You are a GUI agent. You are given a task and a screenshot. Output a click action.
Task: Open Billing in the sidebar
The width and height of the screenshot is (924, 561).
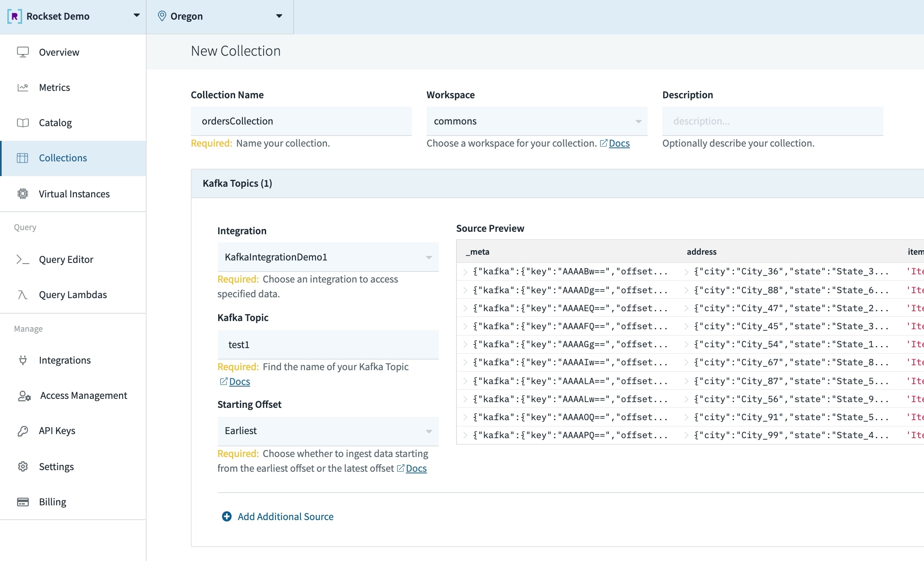(52, 502)
